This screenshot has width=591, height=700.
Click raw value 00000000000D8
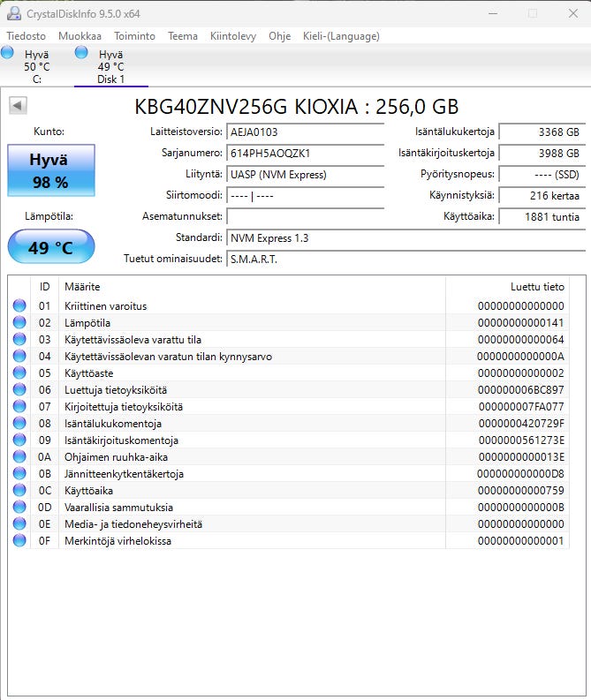coord(520,474)
